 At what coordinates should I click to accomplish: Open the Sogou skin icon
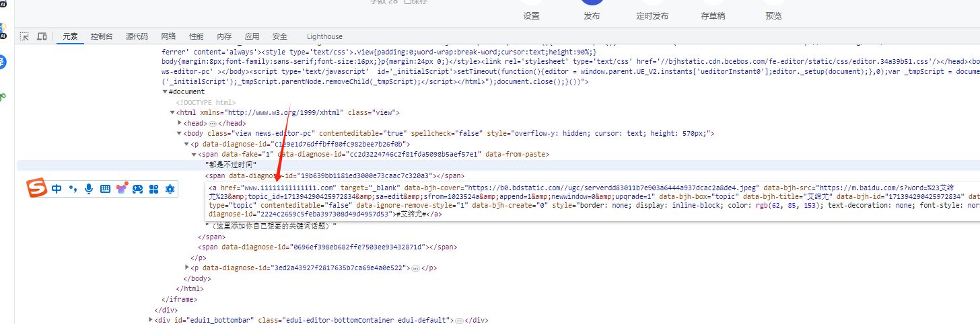(x=122, y=189)
